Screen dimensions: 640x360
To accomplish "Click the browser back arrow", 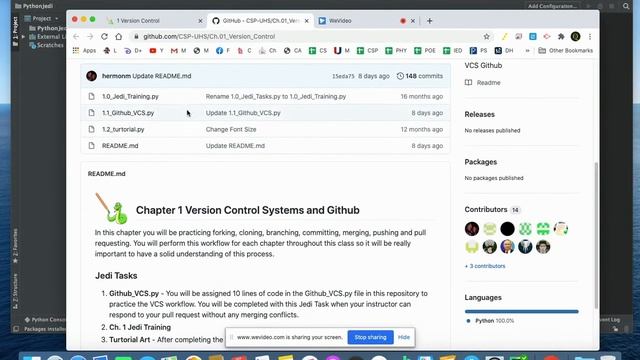I will pos(76,37).
